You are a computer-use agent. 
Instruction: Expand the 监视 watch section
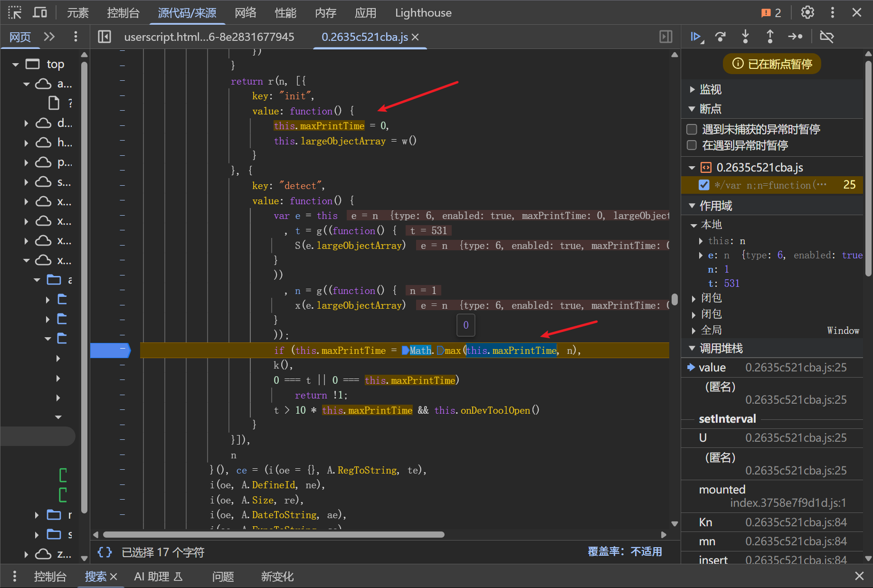click(710, 89)
